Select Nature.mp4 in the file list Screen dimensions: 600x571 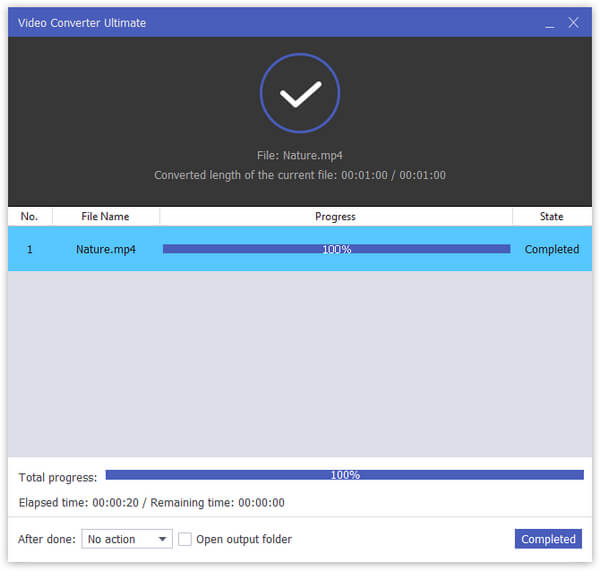pos(106,249)
